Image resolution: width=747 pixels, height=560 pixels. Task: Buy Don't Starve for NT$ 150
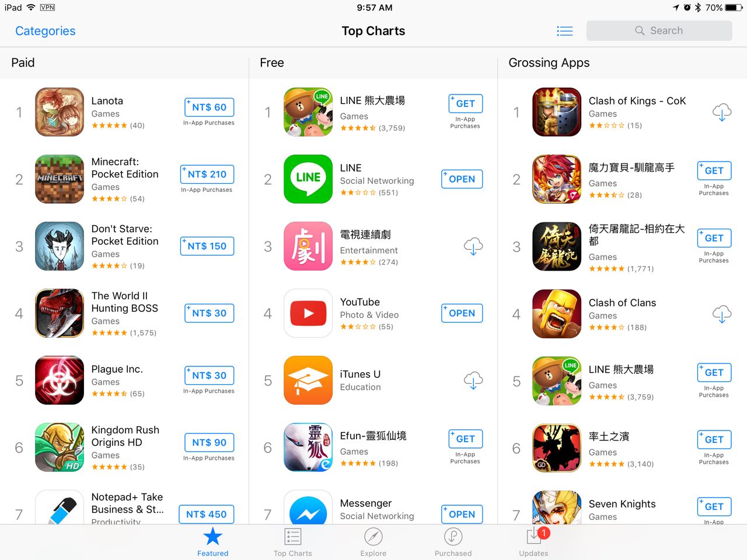(x=207, y=246)
